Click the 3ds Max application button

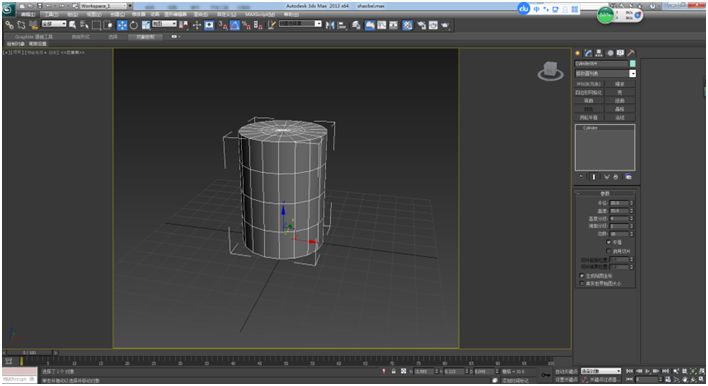point(8,9)
